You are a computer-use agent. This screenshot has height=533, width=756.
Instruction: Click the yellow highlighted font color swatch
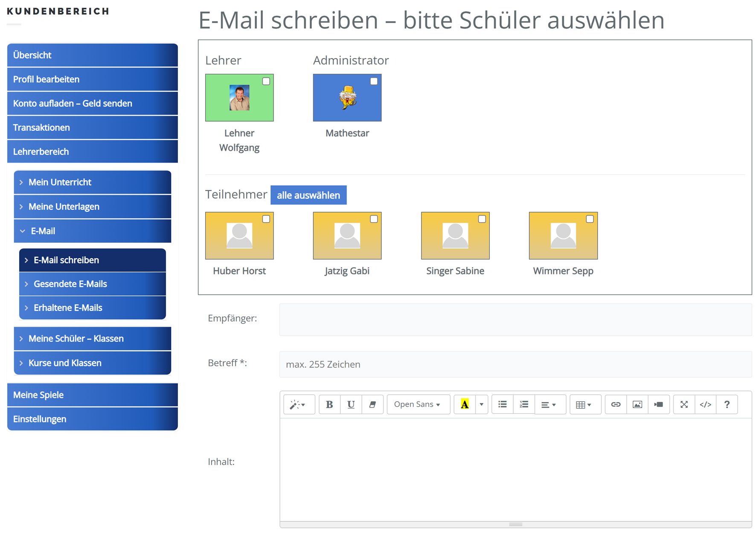[465, 404]
